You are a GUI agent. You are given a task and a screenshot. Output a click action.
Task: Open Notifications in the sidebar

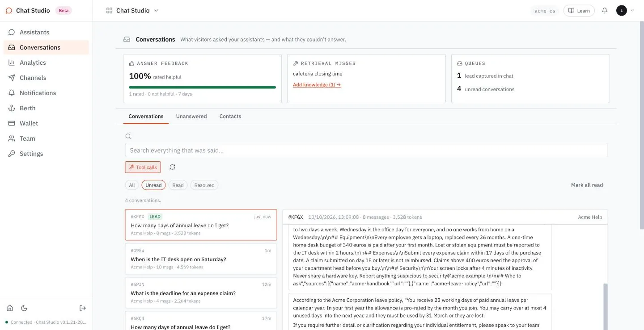46,93
